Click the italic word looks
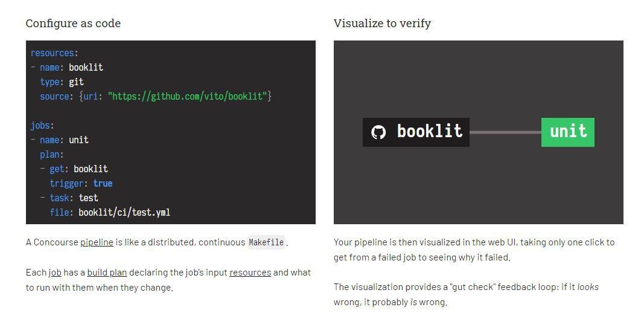644x336 pixels. click(588, 287)
